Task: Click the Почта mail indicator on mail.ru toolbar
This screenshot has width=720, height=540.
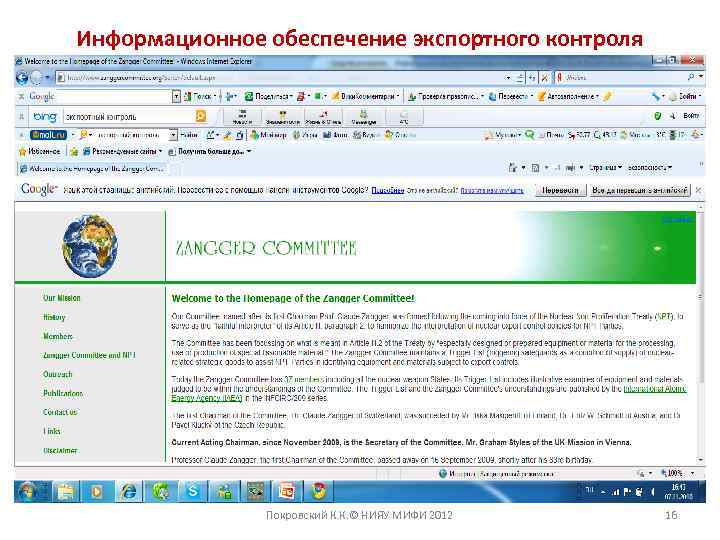Action: click(x=551, y=135)
